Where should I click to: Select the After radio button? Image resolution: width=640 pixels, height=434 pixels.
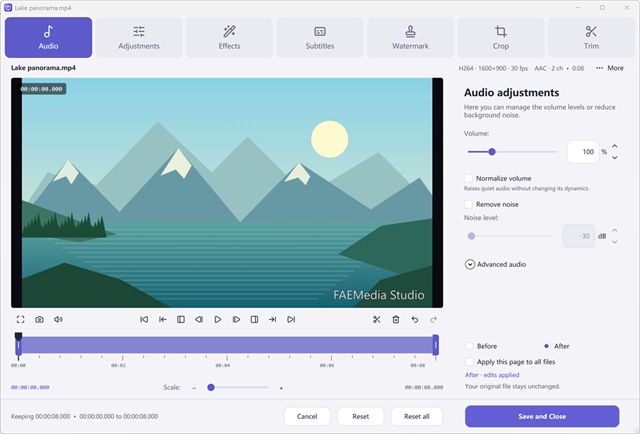pyautogui.click(x=547, y=346)
